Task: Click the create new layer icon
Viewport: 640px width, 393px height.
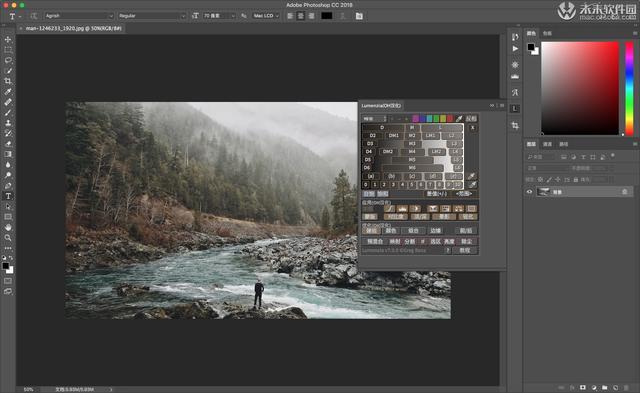Action: [615, 387]
